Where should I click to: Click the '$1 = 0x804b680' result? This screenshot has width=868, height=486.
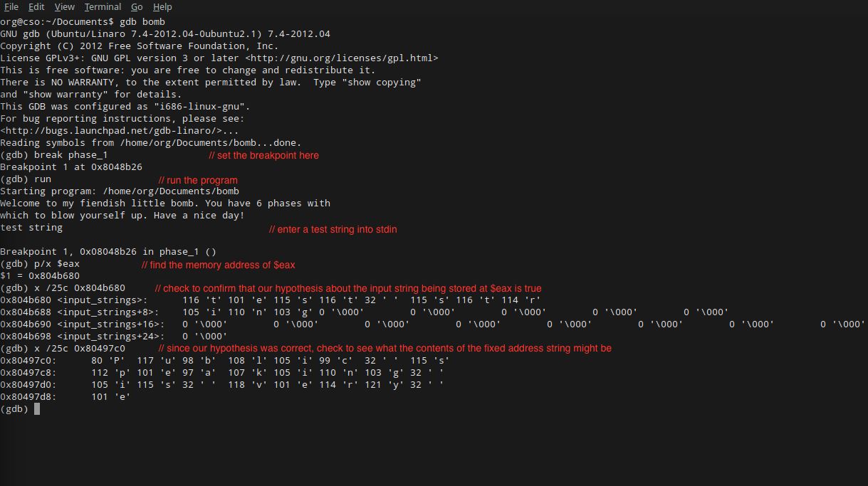(40, 276)
